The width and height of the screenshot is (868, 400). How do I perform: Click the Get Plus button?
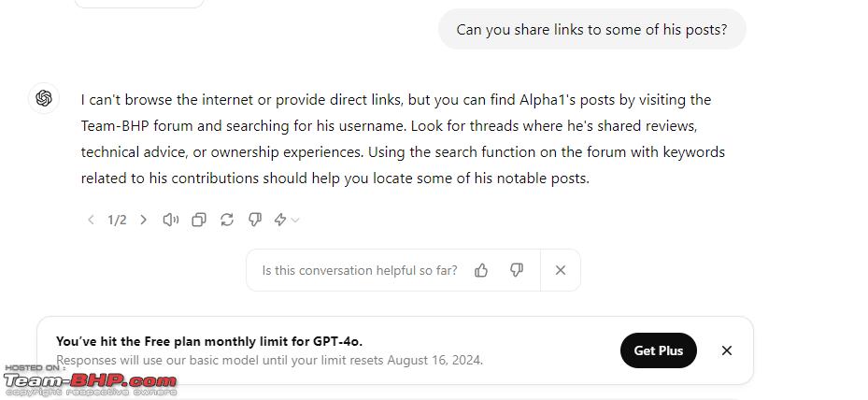pyautogui.click(x=658, y=350)
